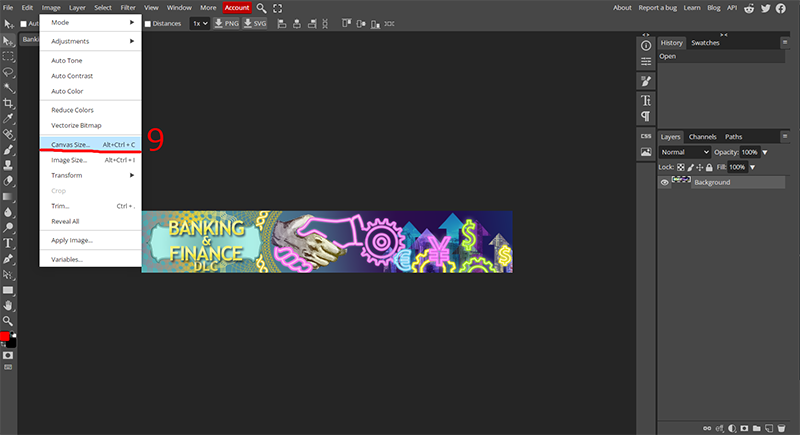This screenshot has height=435, width=800.
Task: Export using the SVG button
Action: (255, 23)
